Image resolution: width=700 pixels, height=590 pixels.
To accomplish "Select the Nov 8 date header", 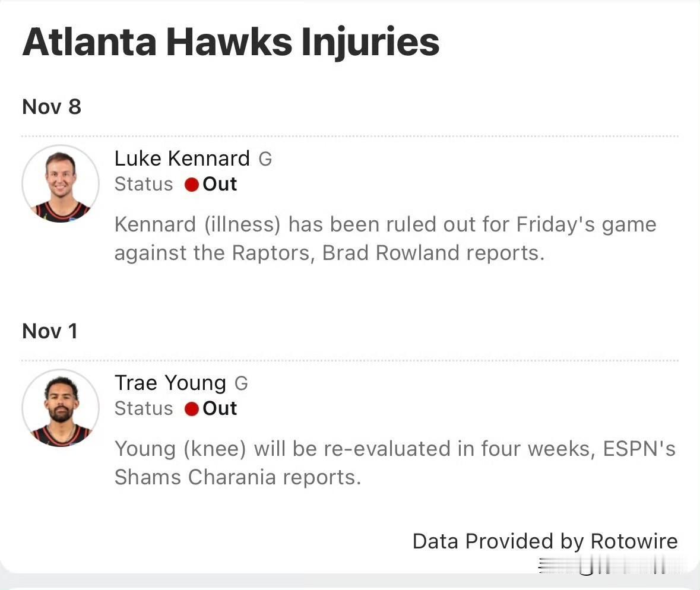I will click(x=52, y=107).
